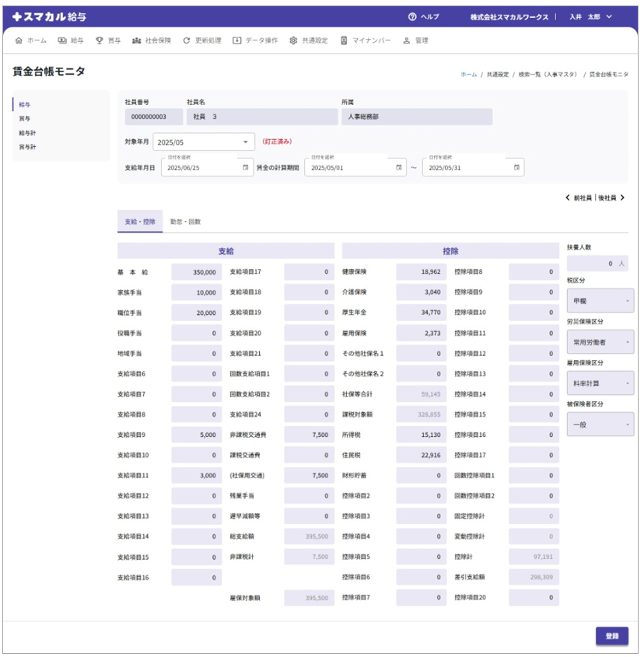Switch to the 勤怠・回数 tab
Viewport: 644px width, 657px height.
pos(185,222)
